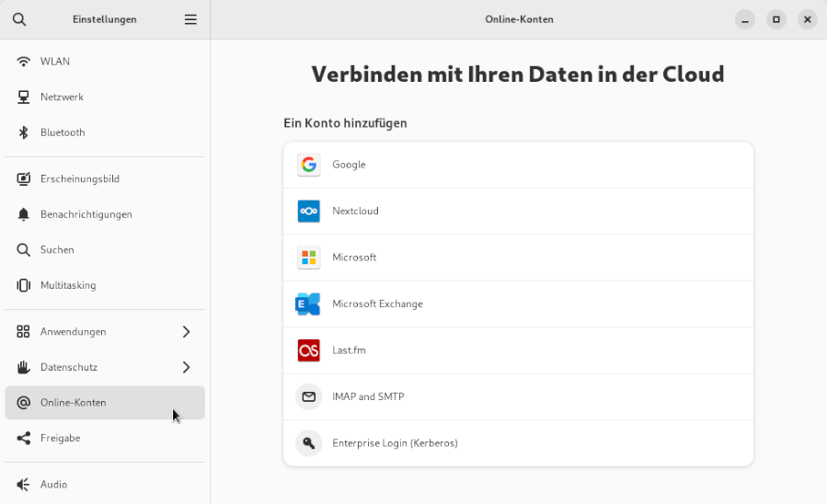Expand the Datenschutz chevron arrow
This screenshot has height=504, width=827.
coord(186,367)
